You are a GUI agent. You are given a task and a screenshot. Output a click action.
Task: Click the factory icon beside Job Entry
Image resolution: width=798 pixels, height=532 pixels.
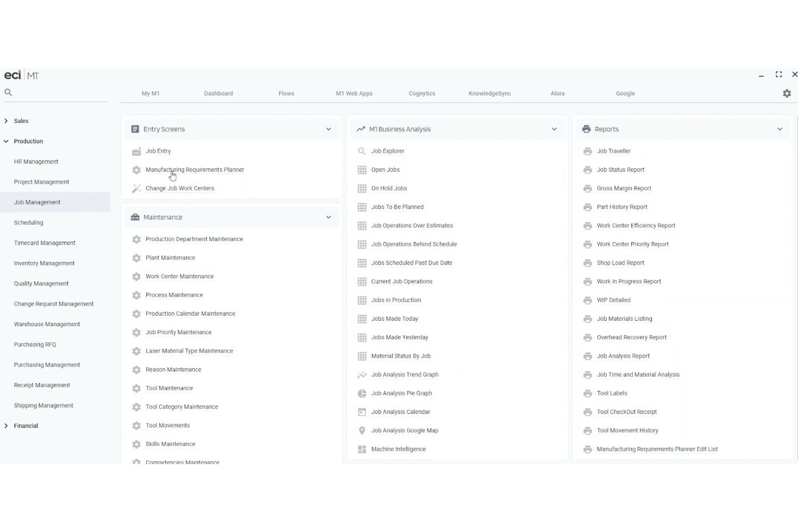tap(136, 151)
